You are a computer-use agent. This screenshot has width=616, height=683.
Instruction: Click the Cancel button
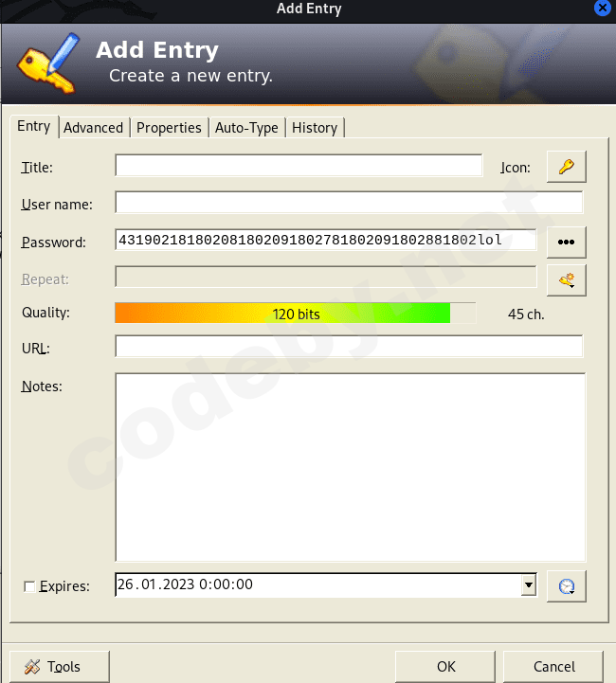[553, 667]
